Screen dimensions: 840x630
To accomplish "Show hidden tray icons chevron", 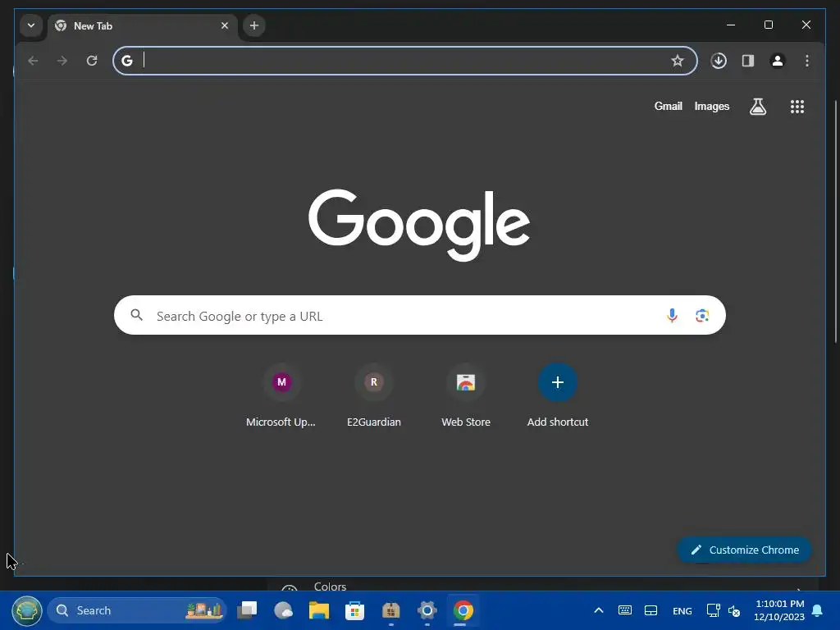I will click(x=599, y=610).
